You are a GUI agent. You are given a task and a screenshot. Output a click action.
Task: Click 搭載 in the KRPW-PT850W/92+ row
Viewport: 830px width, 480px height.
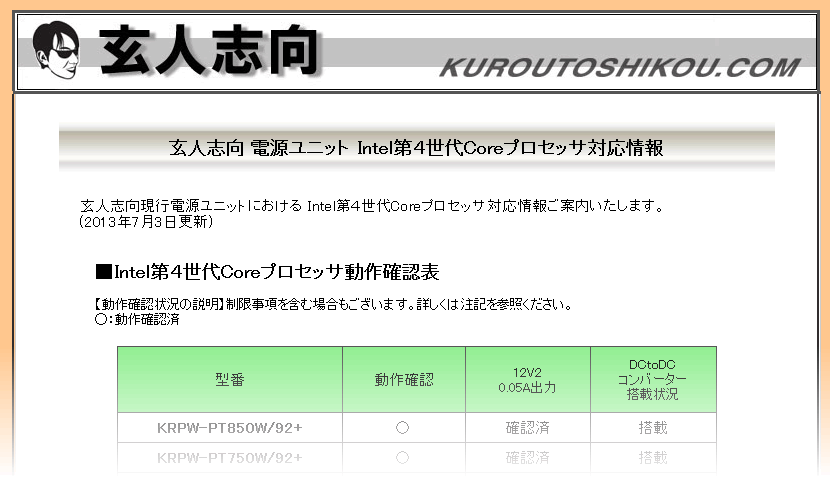click(x=653, y=428)
